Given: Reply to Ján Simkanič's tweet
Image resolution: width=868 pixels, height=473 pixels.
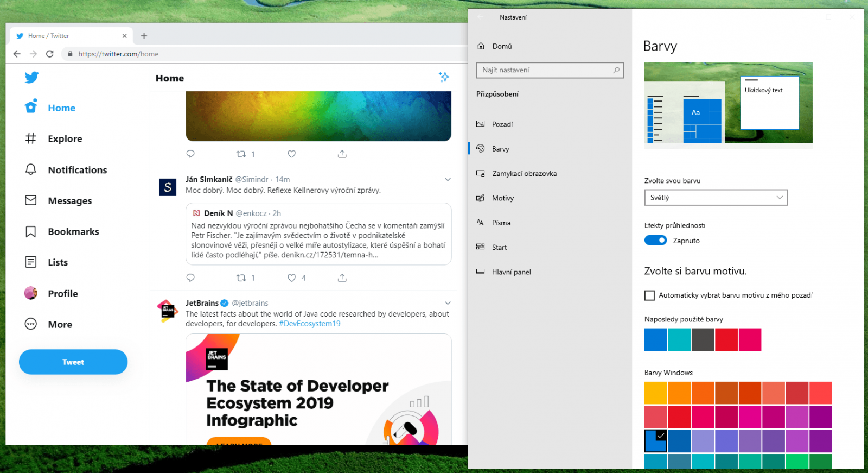Looking at the screenshot, I should [190, 278].
